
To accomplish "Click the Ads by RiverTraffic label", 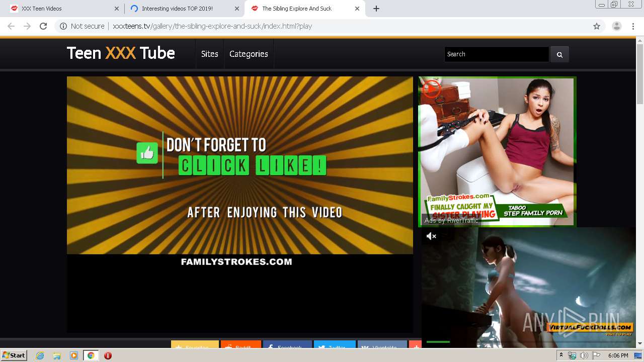I will click(x=451, y=220).
